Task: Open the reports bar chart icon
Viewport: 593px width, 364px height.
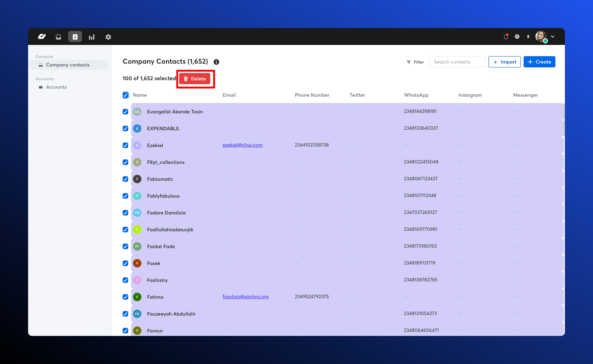Action: click(x=92, y=37)
